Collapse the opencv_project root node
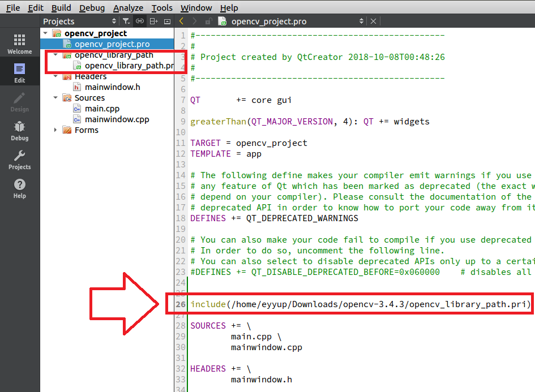535x392 pixels. point(45,33)
